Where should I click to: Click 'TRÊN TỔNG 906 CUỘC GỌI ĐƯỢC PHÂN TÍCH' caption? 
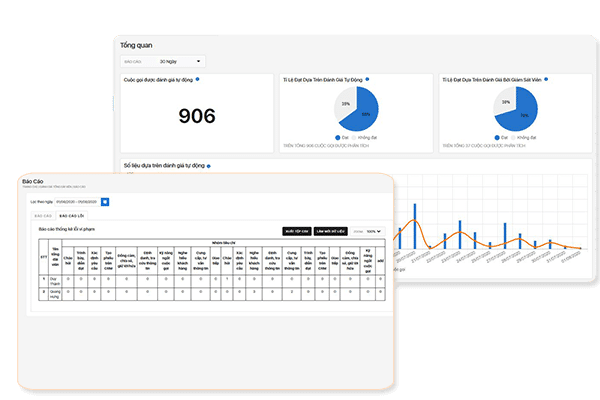click(326, 146)
